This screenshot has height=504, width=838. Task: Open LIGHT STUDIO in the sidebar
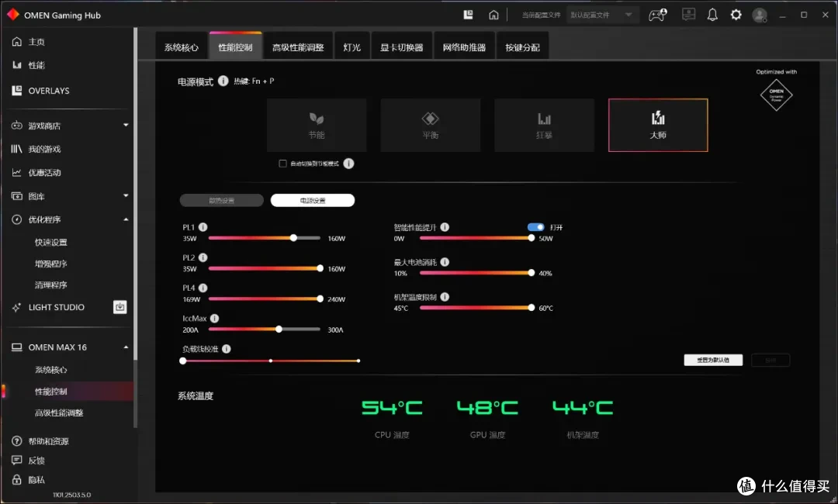56,307
